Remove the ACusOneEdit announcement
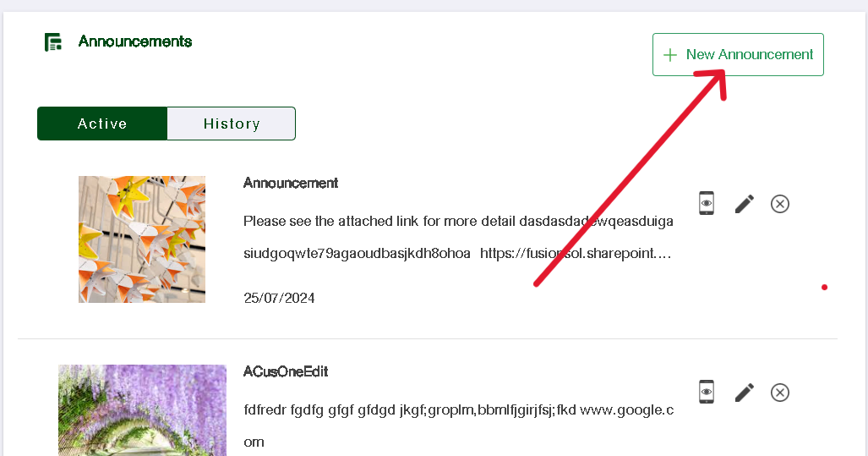This screenshot has width=868, height=456. click(780, 393)
